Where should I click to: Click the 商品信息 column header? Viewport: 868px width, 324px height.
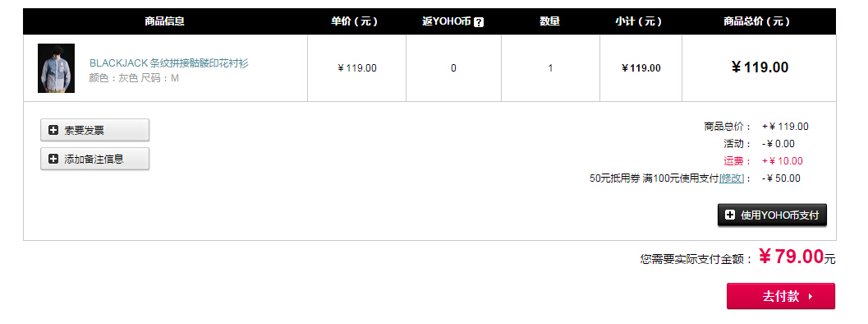click(164, 21)
